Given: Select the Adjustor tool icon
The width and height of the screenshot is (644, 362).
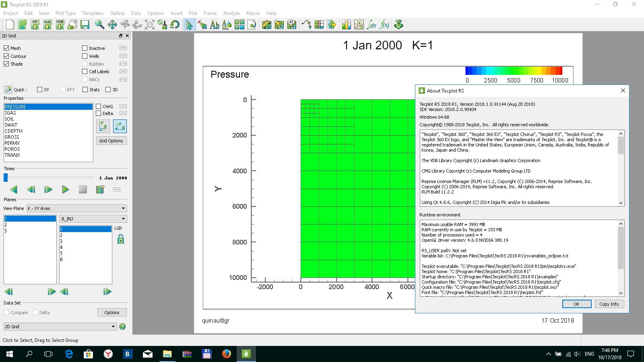Looking at the screenshot, I should (202, 25).
